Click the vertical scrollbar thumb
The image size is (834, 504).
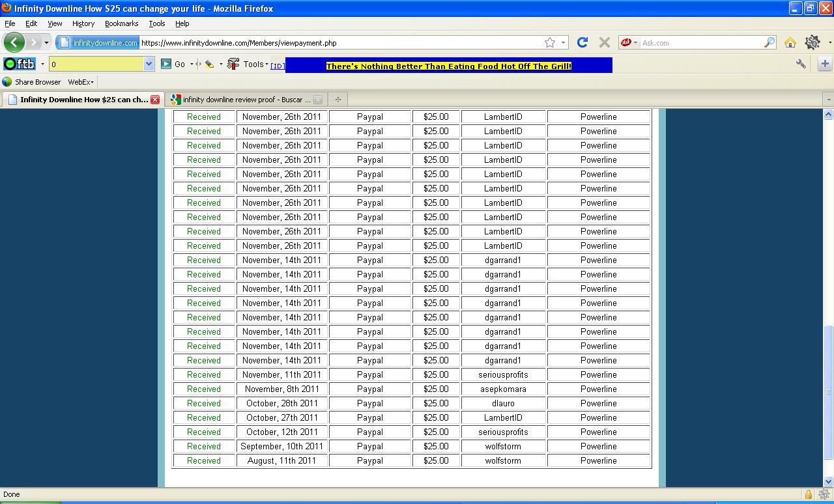pyautogui.click(x=828, y=393)
